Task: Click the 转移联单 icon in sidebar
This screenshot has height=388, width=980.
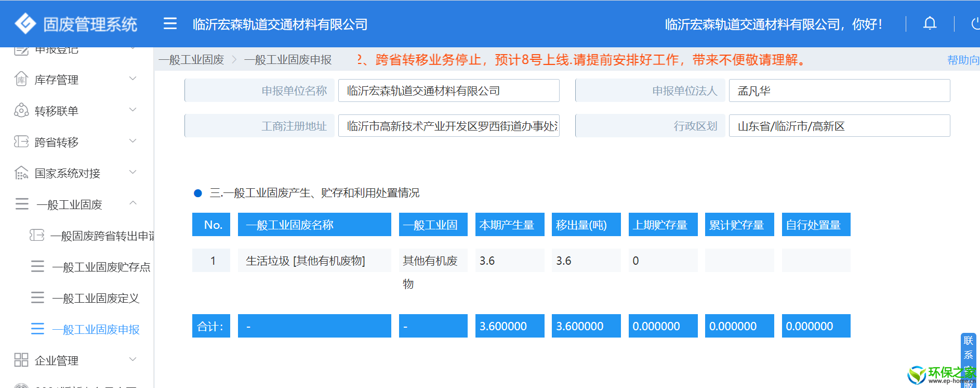Action: click(21, 110)
